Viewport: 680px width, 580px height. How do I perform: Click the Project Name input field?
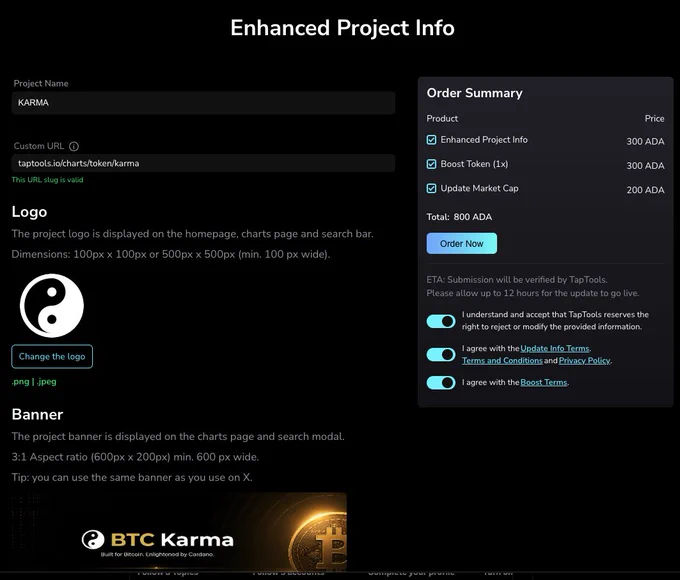[203, 103]
